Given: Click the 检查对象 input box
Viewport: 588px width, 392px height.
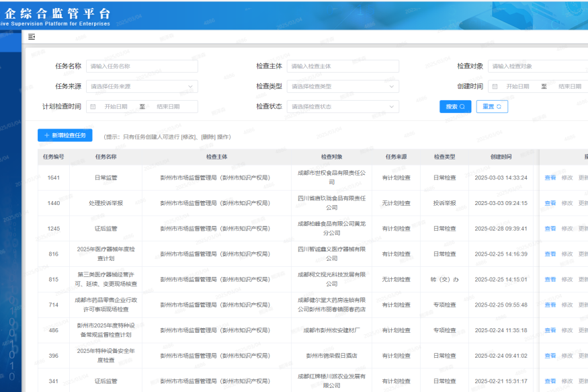Looking at the screenshot, I should click(x=538, y=67).
